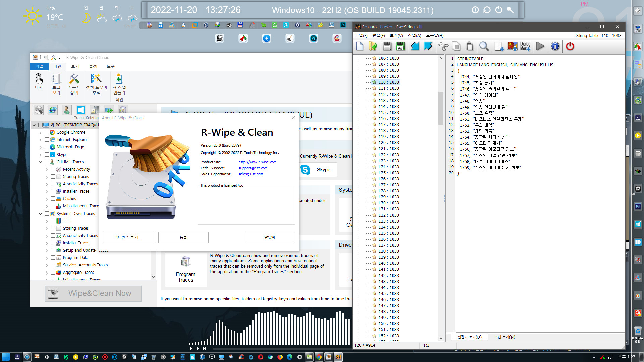Viewport: 644px width, 362px height.
Task: Click the Program Traces tile in R-Wipe
Action: pos(185,269)
